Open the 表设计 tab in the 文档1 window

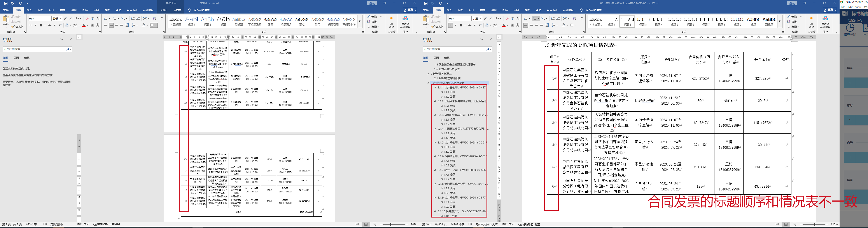coord(164,10)
